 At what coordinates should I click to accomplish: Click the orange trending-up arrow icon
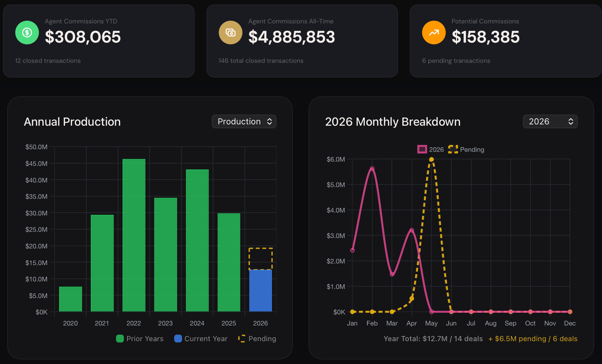(434, 32)
